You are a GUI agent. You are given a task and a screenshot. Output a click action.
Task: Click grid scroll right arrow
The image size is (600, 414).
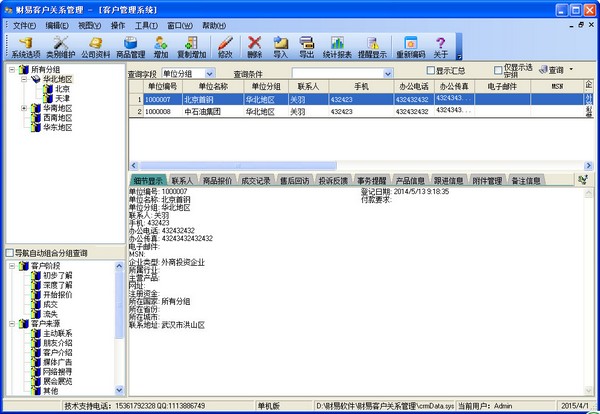pyautogui.click(x=589, y=166)
